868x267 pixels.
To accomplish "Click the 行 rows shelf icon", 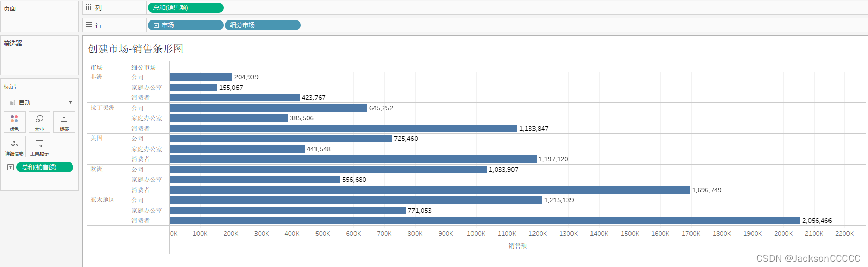I will (x=89, y=25).
